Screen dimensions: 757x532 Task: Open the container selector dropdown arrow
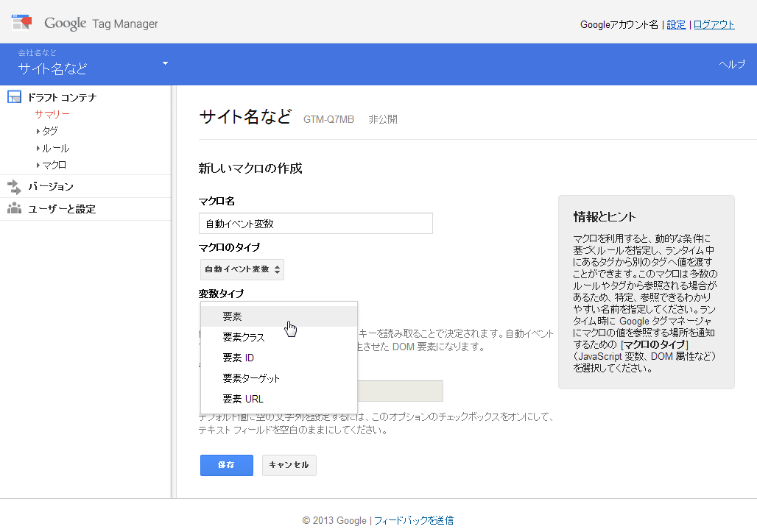pyautogui.click(x=165, y=64)
